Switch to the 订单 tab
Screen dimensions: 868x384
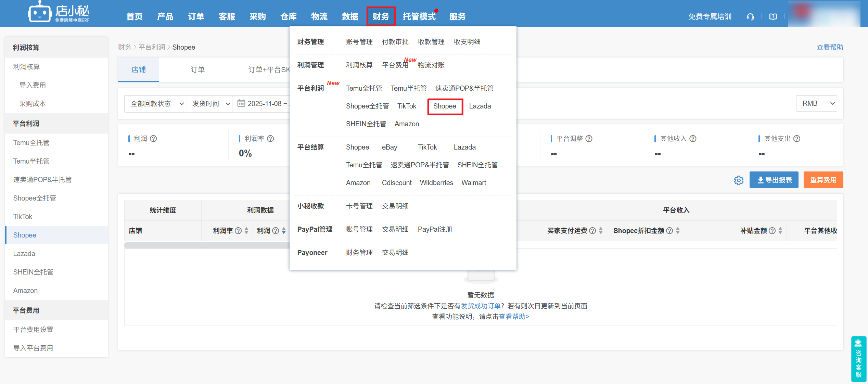(197, 70)
